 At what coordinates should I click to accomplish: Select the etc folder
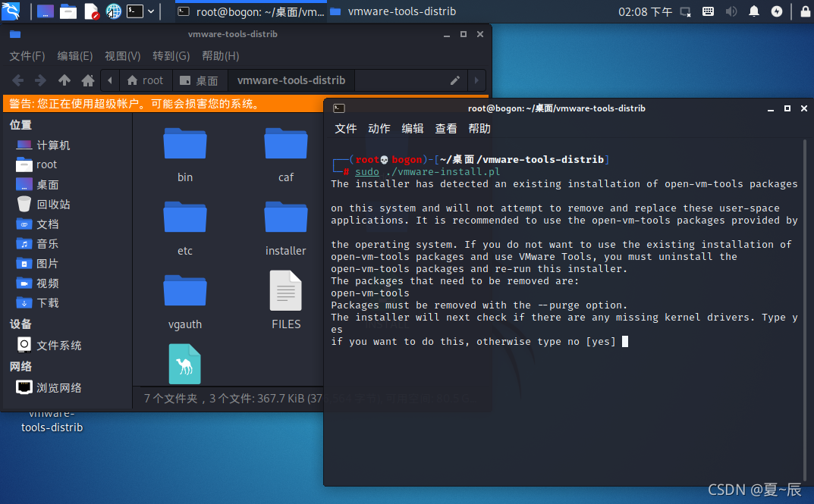click(x=185, y=228)
